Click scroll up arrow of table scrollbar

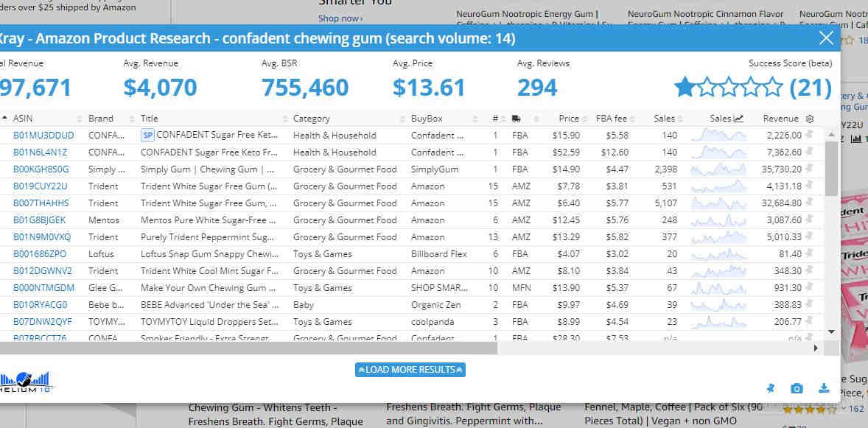pos(831,135)
